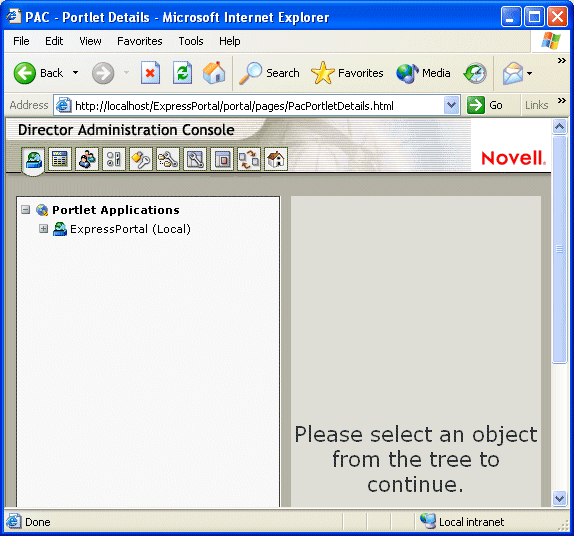The width and height of the screenshot is (574, 536).
Task: Stop loading with the red X icon
Action: (x=150, y=73)
